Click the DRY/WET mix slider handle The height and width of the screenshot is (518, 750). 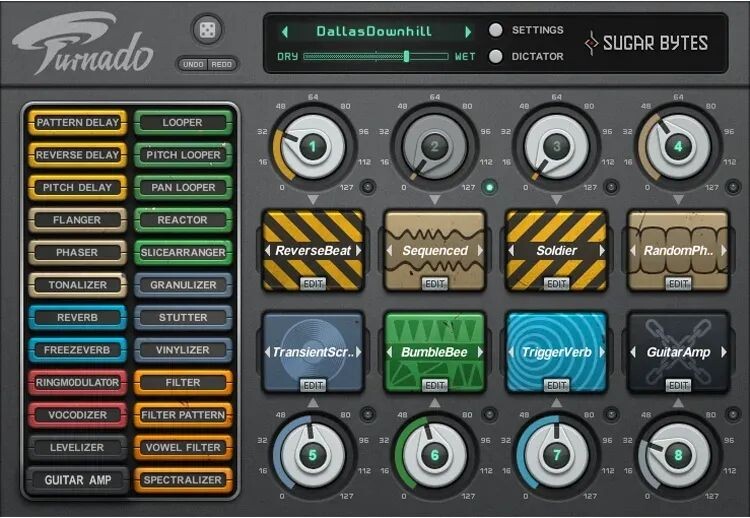point(407,56)
